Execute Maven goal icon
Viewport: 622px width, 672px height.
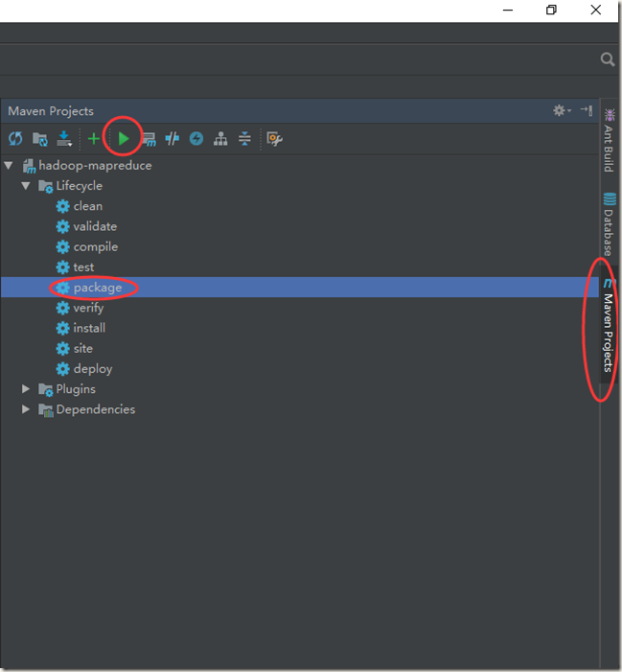(x=149, y=139)
